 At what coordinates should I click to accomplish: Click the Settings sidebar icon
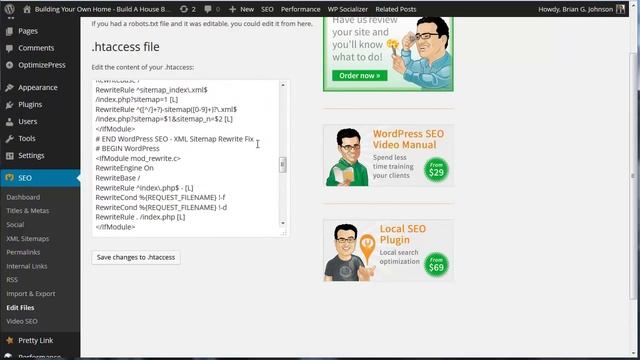(x=9, y=156)
